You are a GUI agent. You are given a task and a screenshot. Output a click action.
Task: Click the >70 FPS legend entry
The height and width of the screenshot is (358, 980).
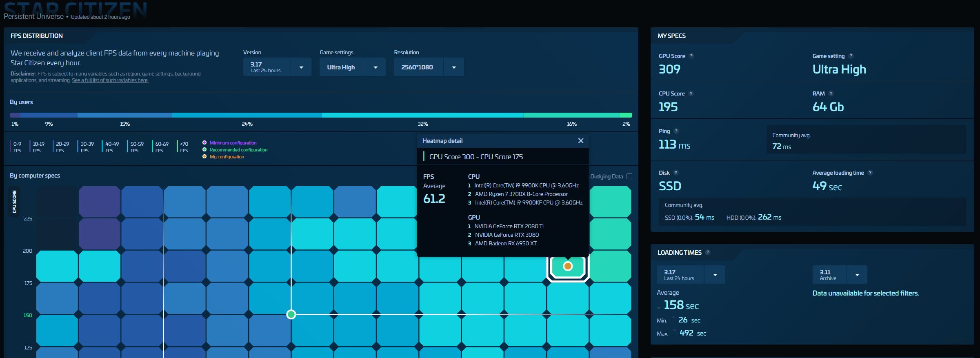(183, 147)
